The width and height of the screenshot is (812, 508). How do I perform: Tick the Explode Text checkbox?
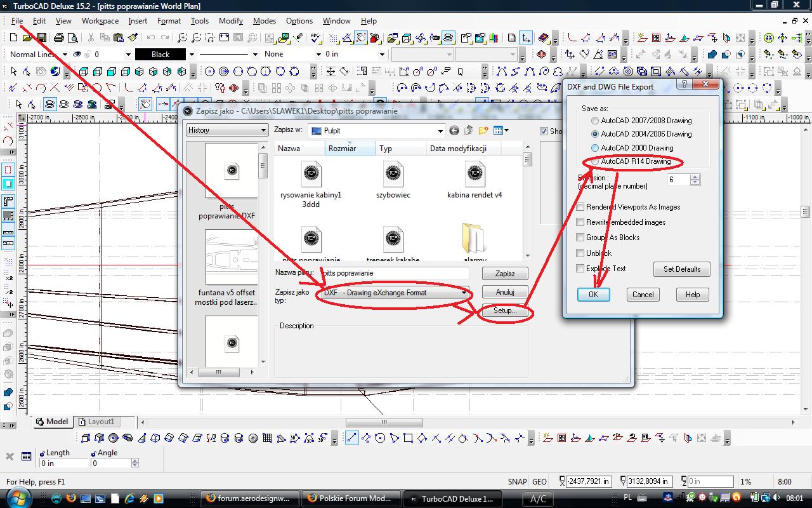(580, 269)
